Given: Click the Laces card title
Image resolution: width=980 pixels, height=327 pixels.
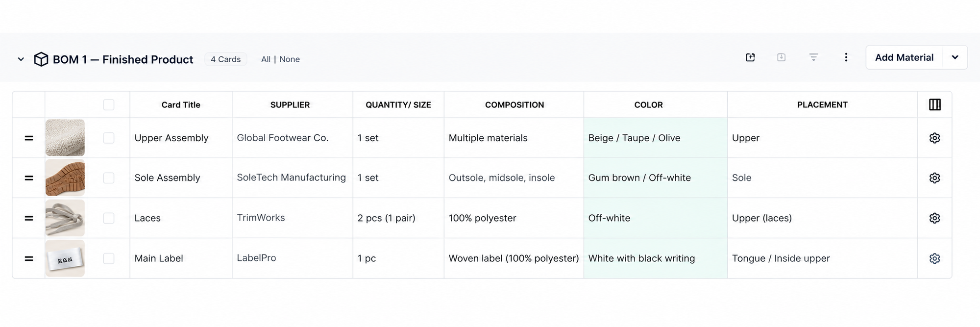Looking at the screenshot, I should (147, 218).
